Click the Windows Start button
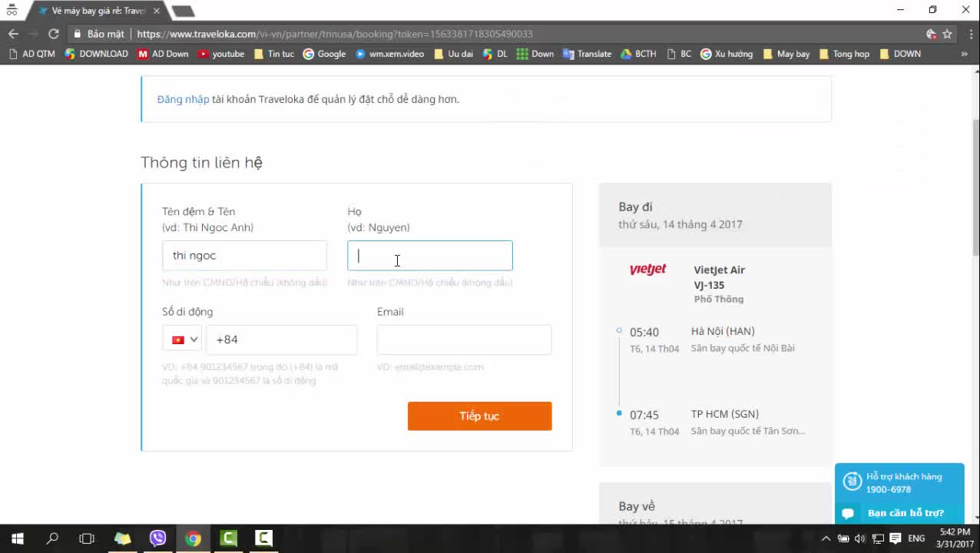This screenshot has width=980, height=553. (17, 538)
